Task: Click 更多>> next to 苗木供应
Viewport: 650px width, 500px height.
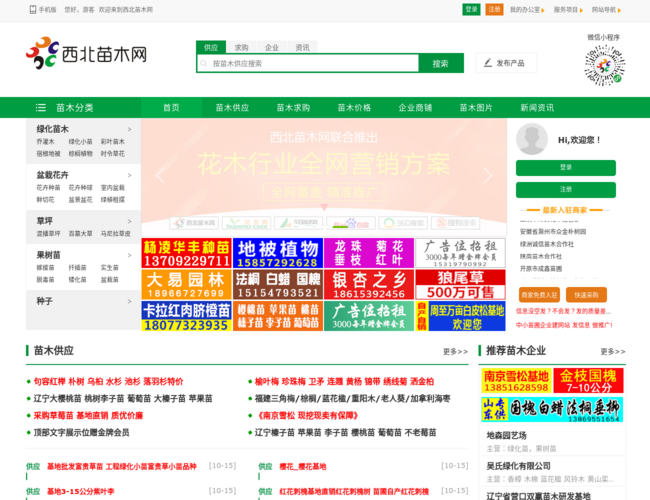Action: (455, 352)
